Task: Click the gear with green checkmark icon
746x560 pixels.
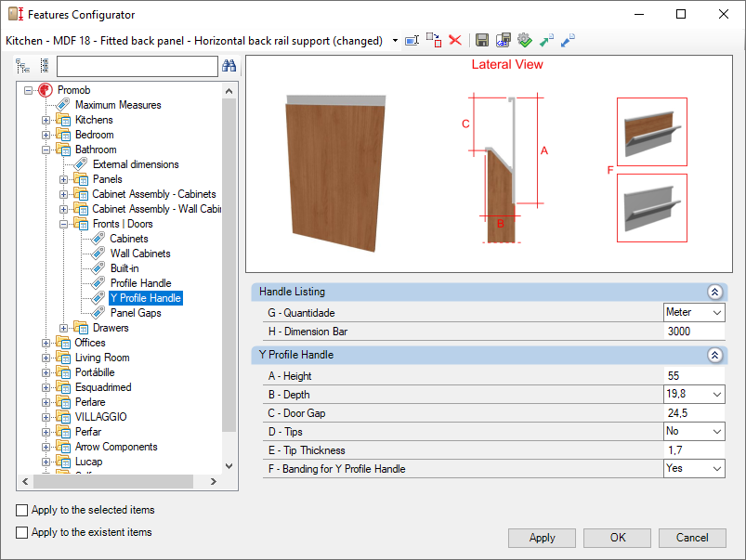Action: (525, 40)
